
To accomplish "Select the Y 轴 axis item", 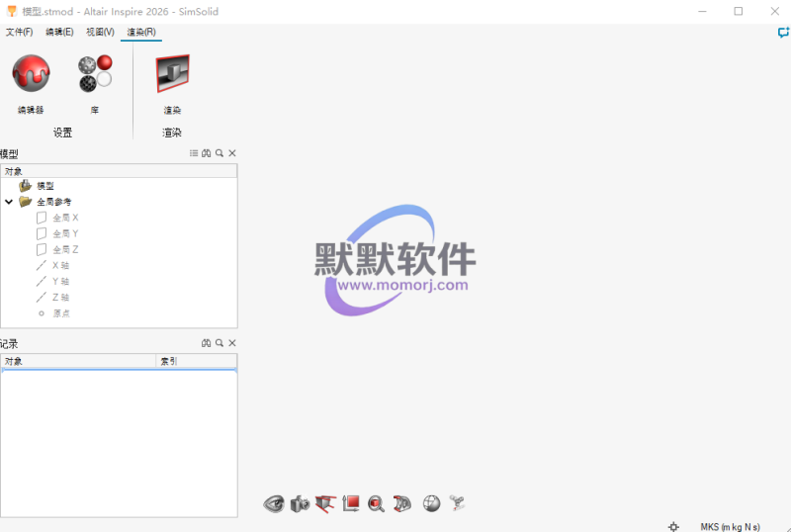I will [x=61, y=281].
